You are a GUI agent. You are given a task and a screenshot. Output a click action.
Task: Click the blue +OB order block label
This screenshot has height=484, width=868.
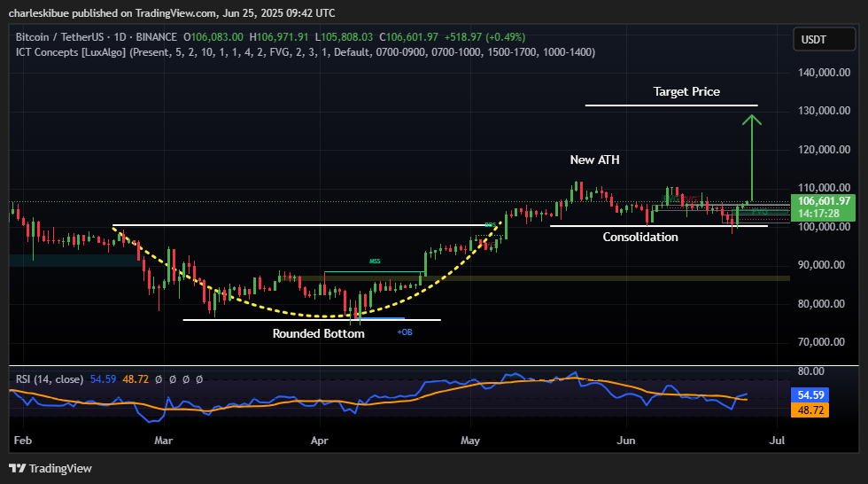tap(405, 332)
